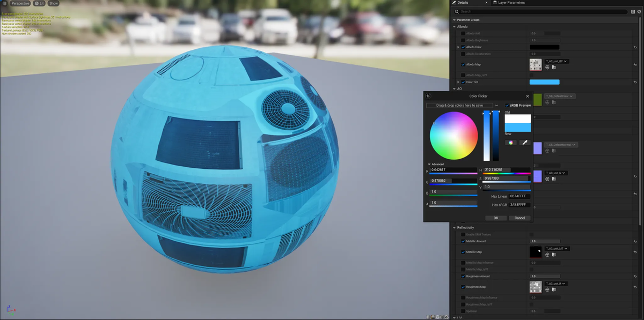644x320 pixels.
Task: Reset Color Tint to default
Action: click(x=635, y=82)
